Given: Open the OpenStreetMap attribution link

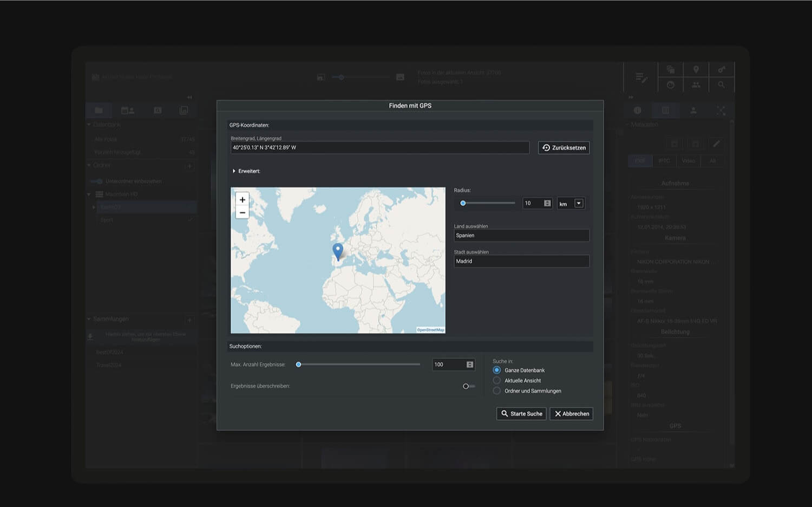Looking at the screenshot, I should pos(430,330).
